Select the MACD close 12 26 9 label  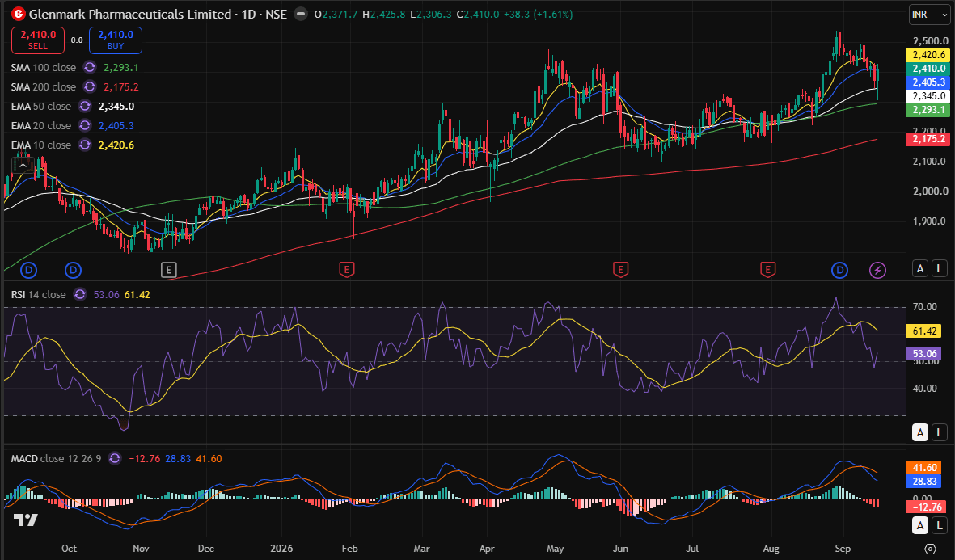(56, 459)
